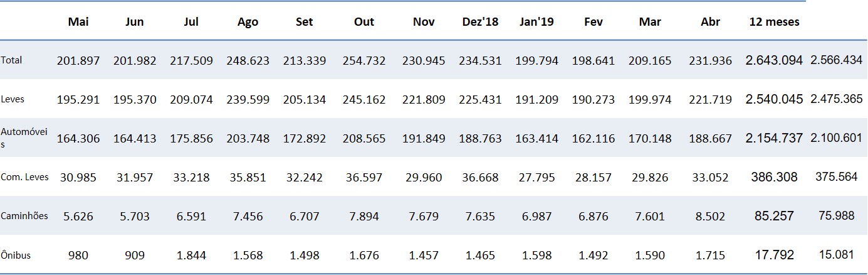Click Ônibus Jul value 1.844
The width and height of the screenshot is (868, 275).
click(191, 256)
